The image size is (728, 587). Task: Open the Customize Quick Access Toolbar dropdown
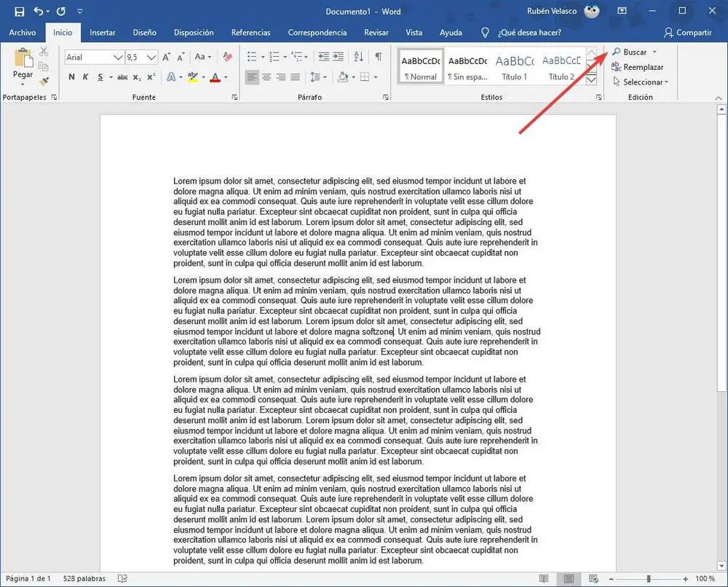pyautogui.click(x=80, y=12)
